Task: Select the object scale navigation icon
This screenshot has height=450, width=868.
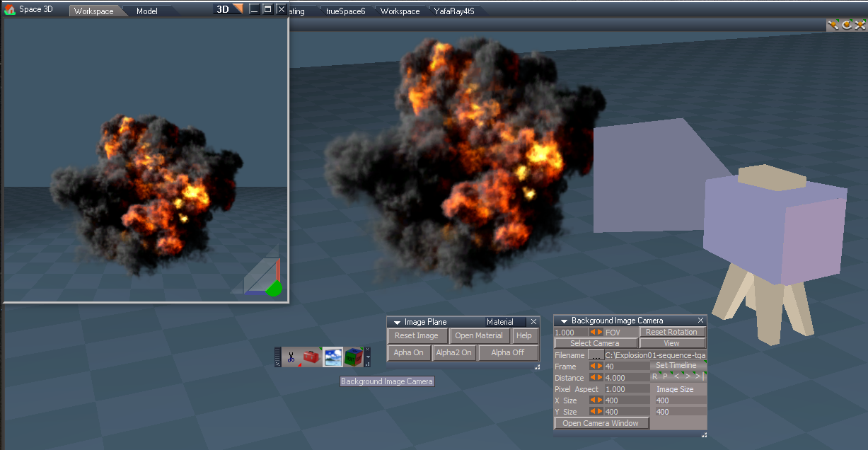Action: pyautogui.click(x=860, y=25)
